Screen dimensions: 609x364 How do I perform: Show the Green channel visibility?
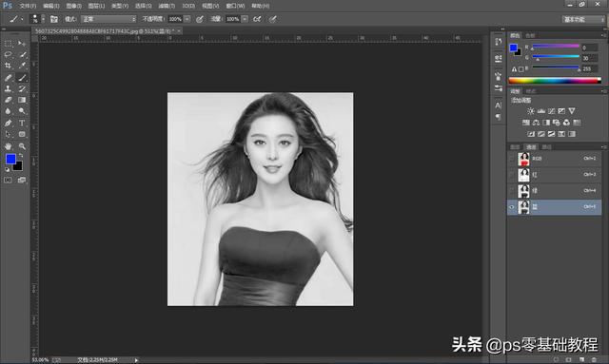[512, 191]
